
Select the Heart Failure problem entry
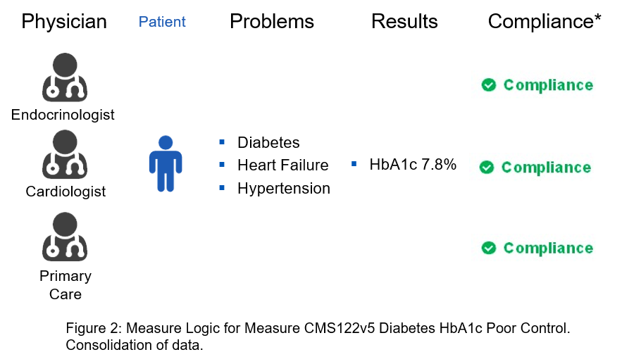(x=283, y=165)
